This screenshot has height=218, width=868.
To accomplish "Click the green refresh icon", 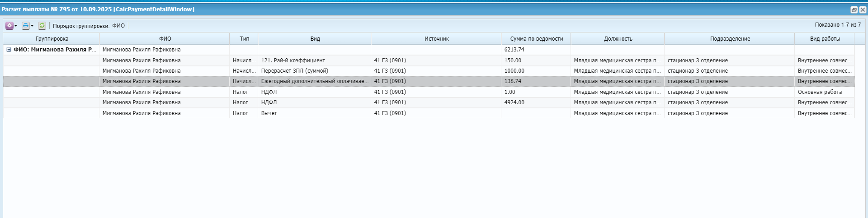I will pyautogui.click(x=42, y=26).
